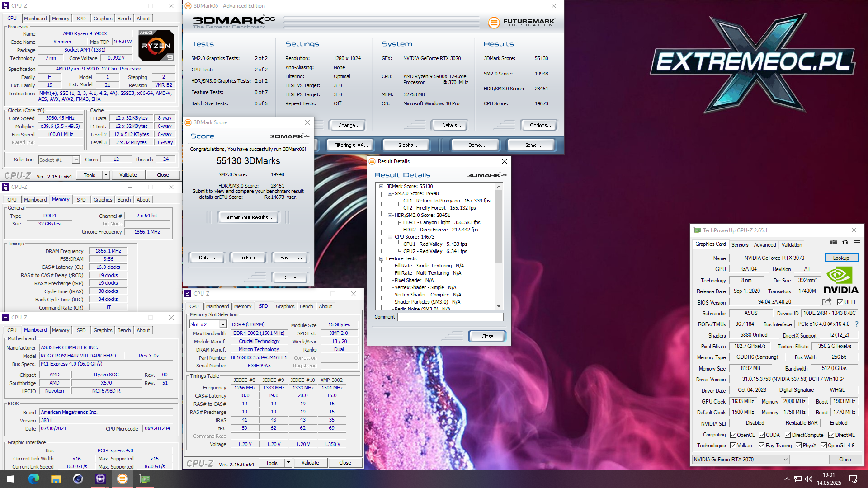The image size is (868, 488).
Task: Click the volume speaker tray icon
Action: click(x=809, y=479)
